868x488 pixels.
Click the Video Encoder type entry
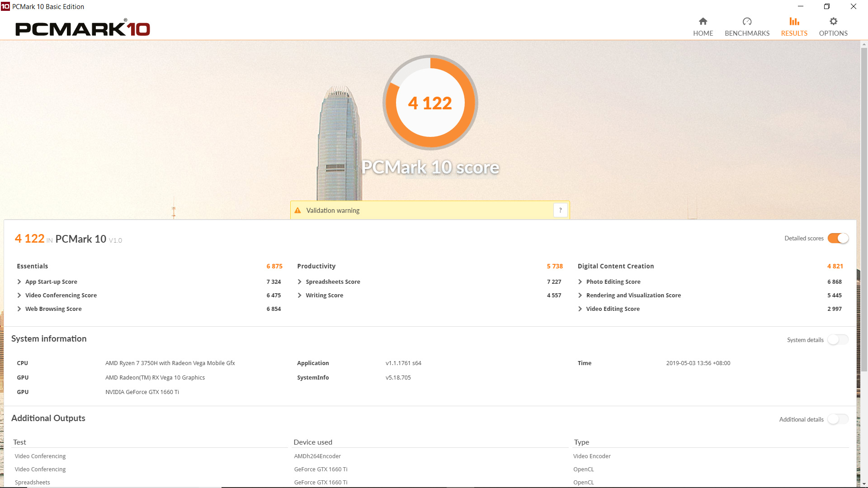point(592,456)
